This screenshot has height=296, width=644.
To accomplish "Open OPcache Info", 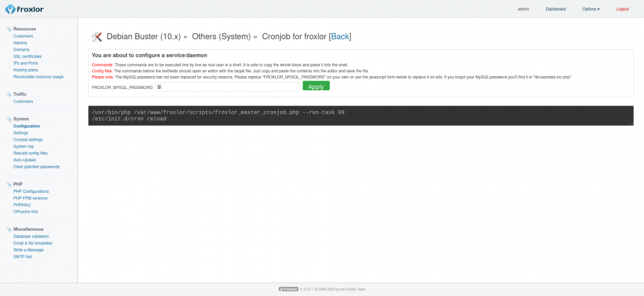I will tap(26, 212).
